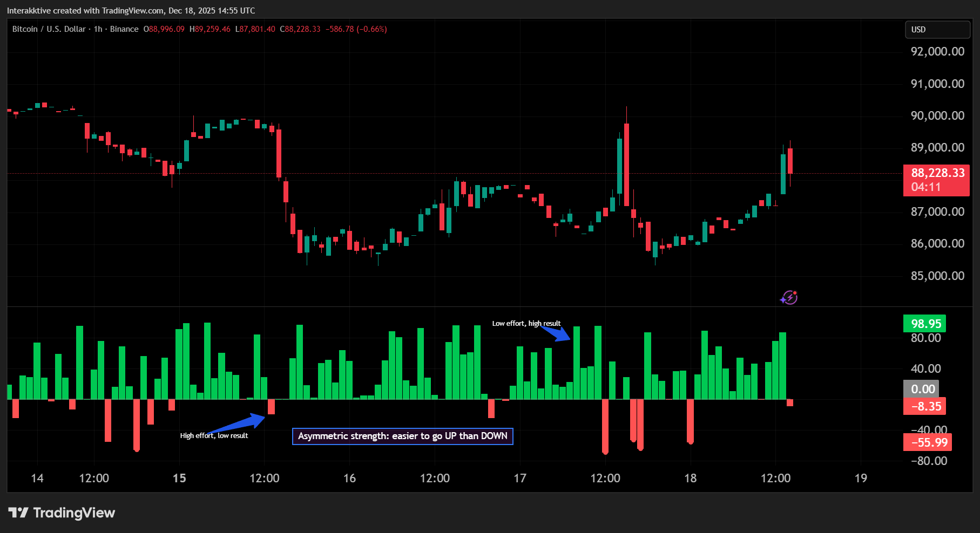Select the 'Asymmetric strength' text box annotation
The image size is (980, 533).
click(x=403, y=436)
